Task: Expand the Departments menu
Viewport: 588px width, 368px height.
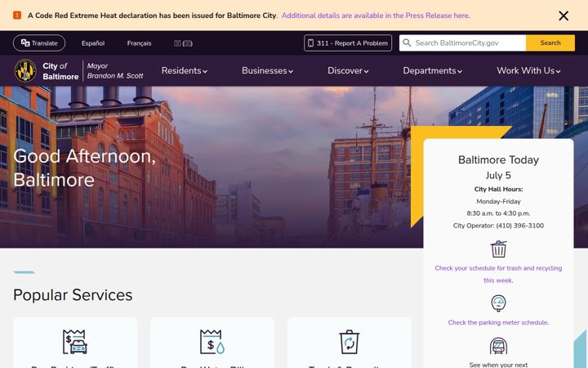Action: (x=432, y=70)
